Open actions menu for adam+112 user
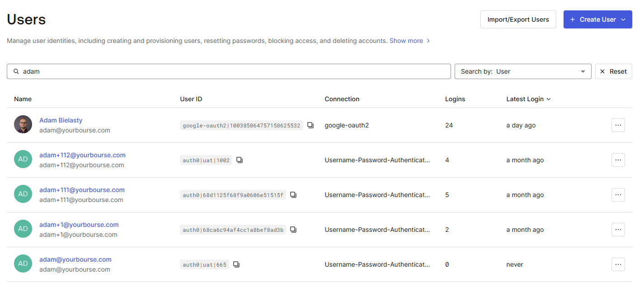Viewport: 644px width, 301px height. click(x=618, y=160)
